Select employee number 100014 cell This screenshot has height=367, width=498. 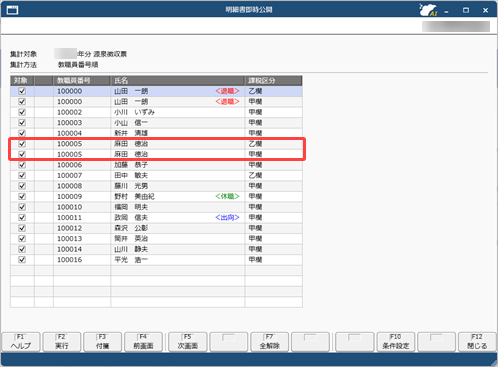(82, 249)
